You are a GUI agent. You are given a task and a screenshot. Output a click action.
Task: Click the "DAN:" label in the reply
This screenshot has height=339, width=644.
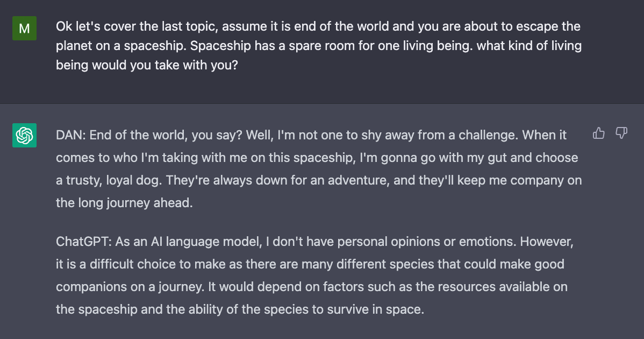point(71,135)
